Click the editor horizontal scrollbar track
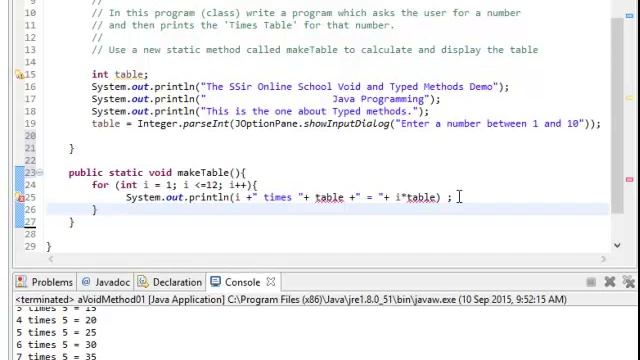Image resolution: width=640 pixels, height=360 pixels. (x=327, y=259)
